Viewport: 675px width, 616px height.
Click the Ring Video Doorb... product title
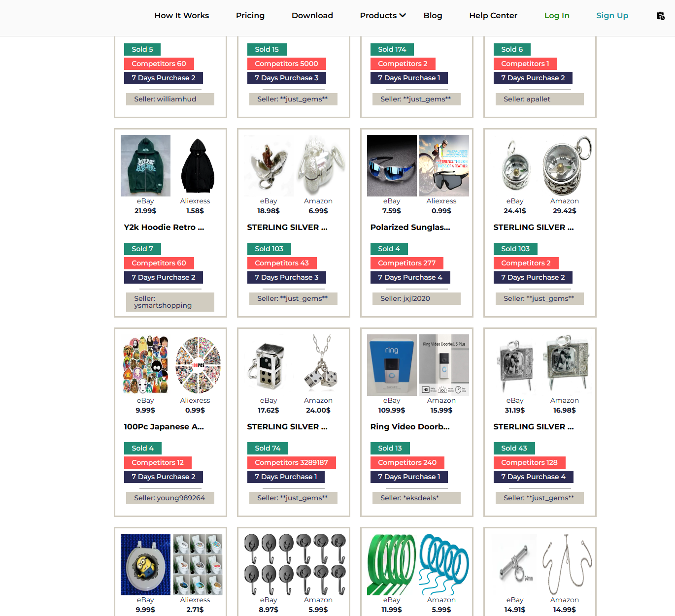(x=410, y=426)
